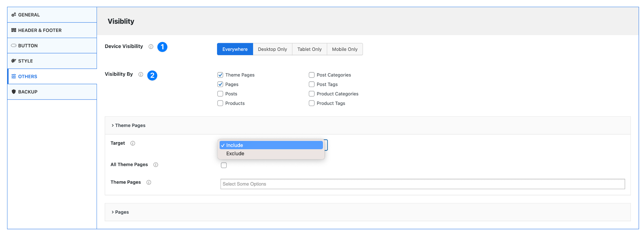Check the All Theme Pages box
This screenshot has height=233, width=644.
point(224,165)
